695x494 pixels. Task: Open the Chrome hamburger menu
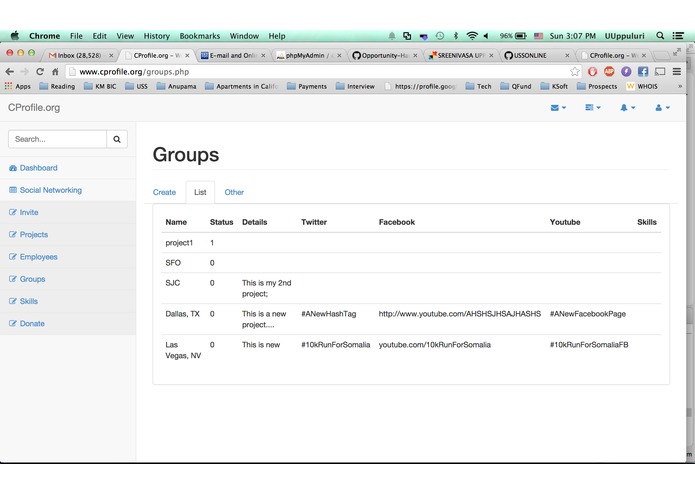pos(676,71)
